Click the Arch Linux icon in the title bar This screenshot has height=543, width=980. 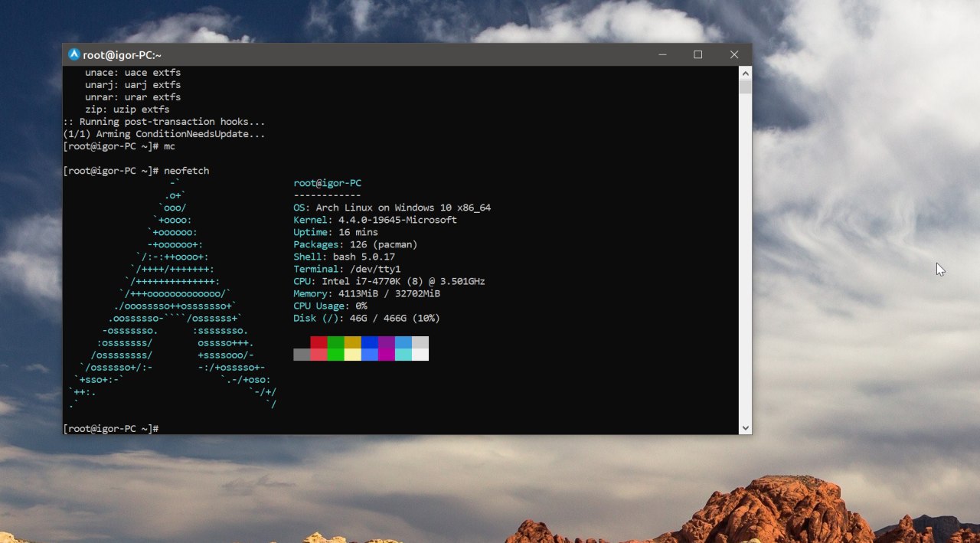point(74,54)
